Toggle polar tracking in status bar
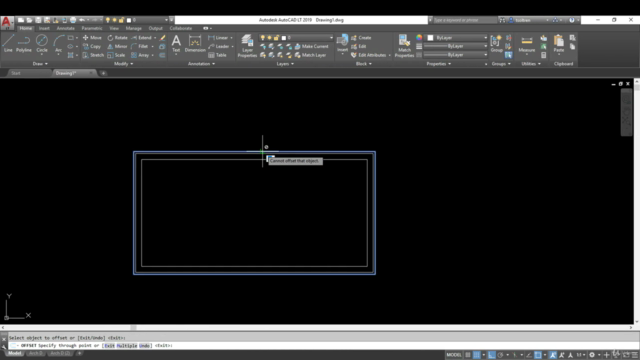Screen dimensions: 640x360 point(500,355)
